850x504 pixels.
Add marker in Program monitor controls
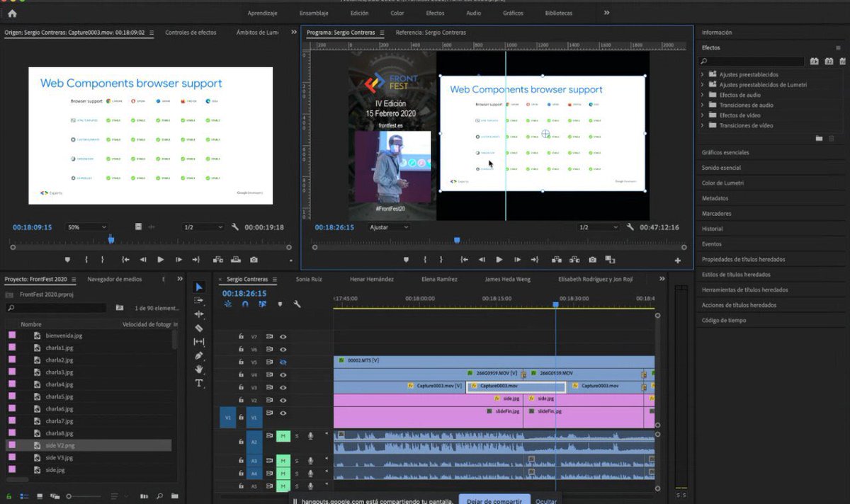point(407,260)
